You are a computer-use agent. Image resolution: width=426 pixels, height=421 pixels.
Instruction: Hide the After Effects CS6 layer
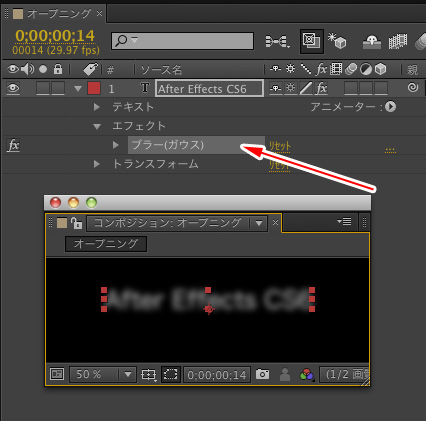[x=13, y=88]
